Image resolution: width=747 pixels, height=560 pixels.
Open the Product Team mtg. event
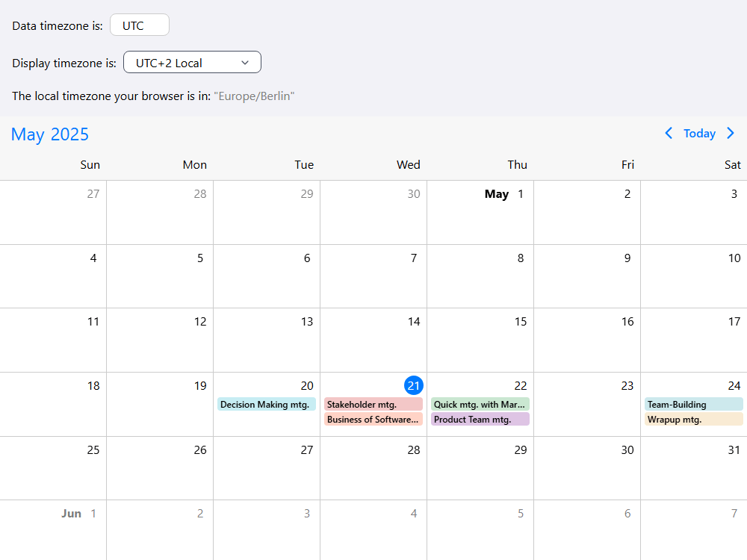480,420
